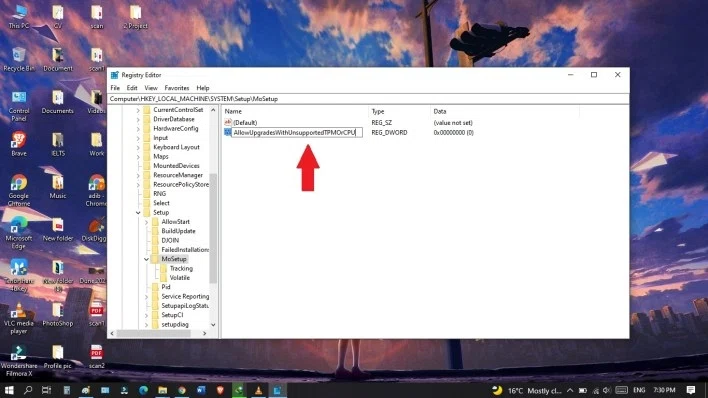
Task: Click the tree vertical scrollbar down arrow
Action: point(213,325)
